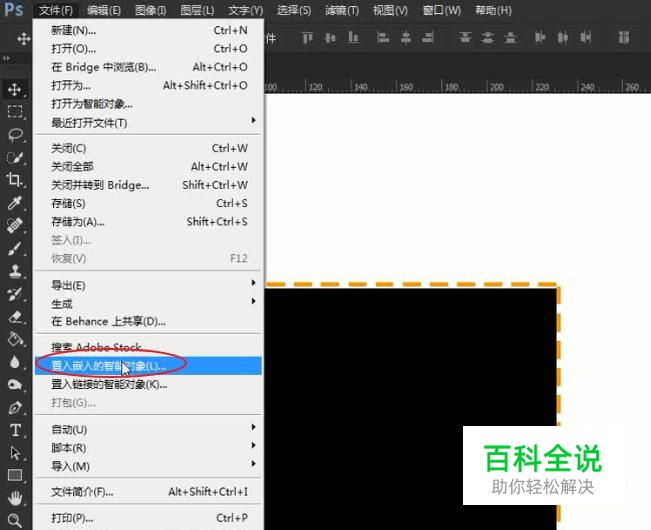The height and width of the screenshot is (530, 651).
Task: Select the Move tool in toolbox
Action: coord(15,89)
